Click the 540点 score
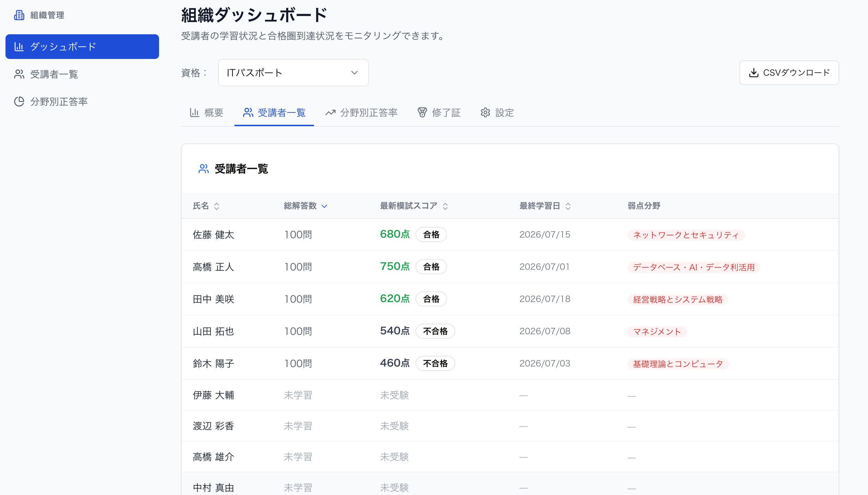This screenshot has height=495, width=868. 395,331
